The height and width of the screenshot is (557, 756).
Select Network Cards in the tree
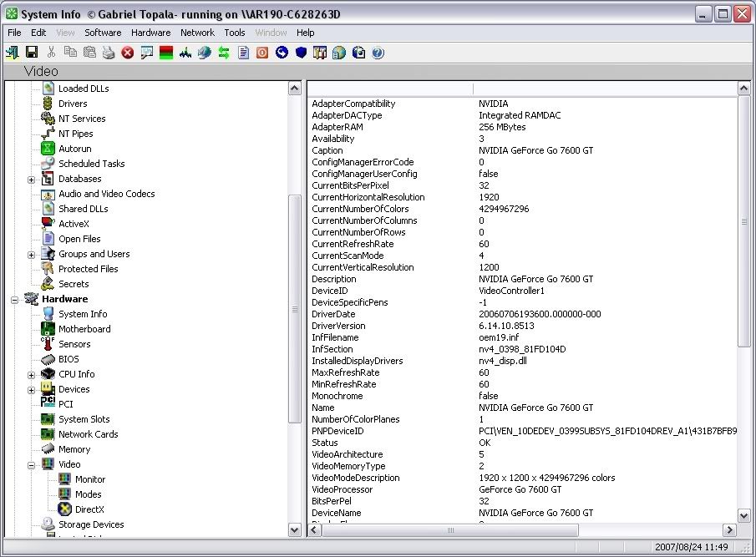(89, 434)
